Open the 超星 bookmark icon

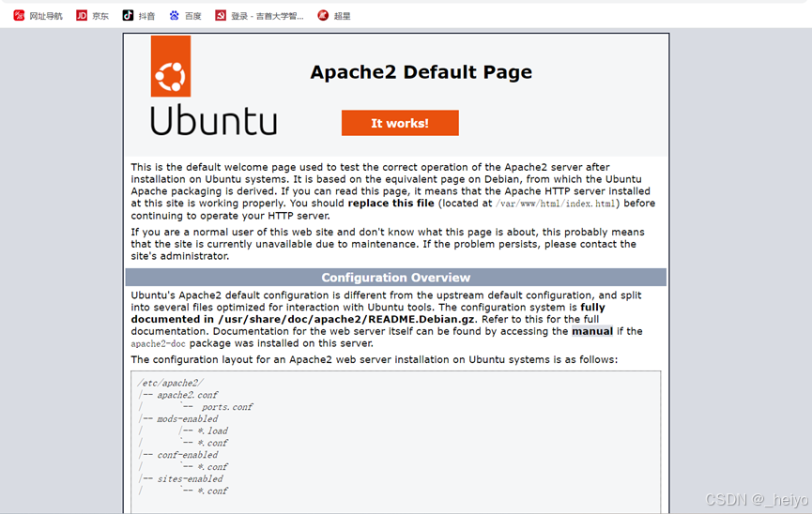323,16
